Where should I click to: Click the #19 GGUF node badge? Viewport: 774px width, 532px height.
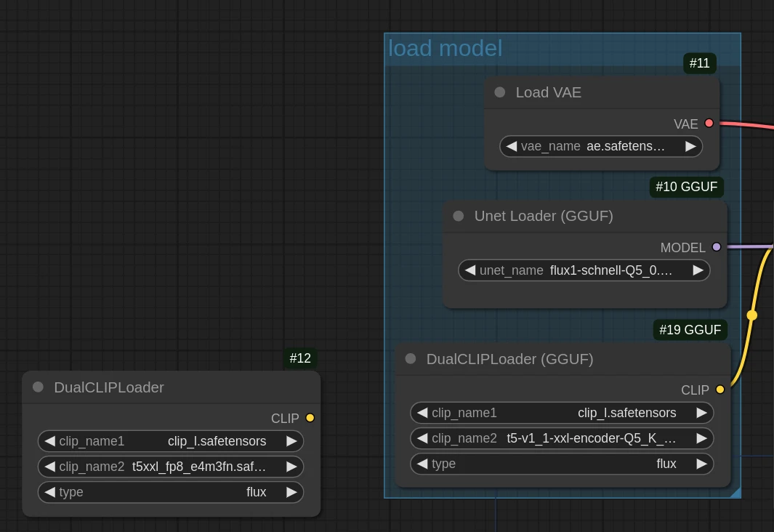click(x=690, y=330)
